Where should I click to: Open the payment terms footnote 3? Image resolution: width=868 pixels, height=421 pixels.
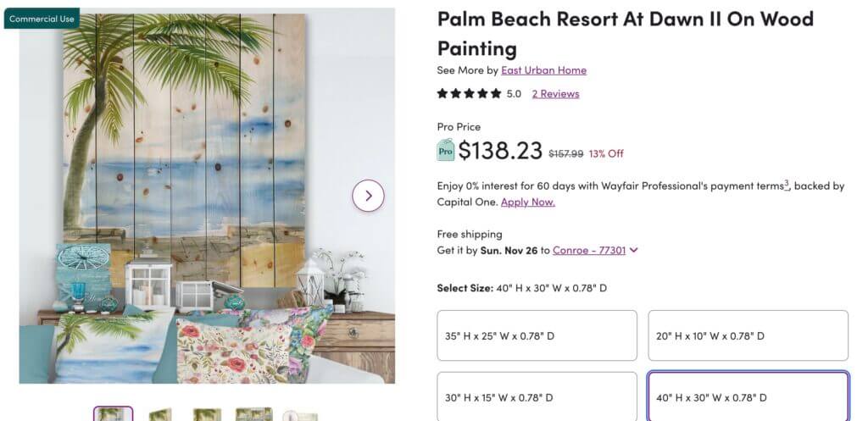pos(787,184)
